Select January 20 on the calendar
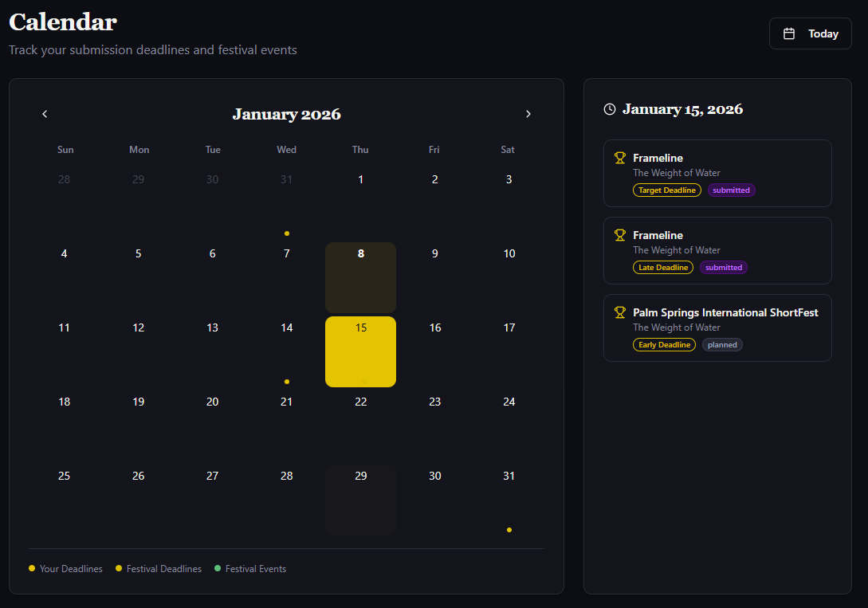868x608 pixels. tap(213, 426)
